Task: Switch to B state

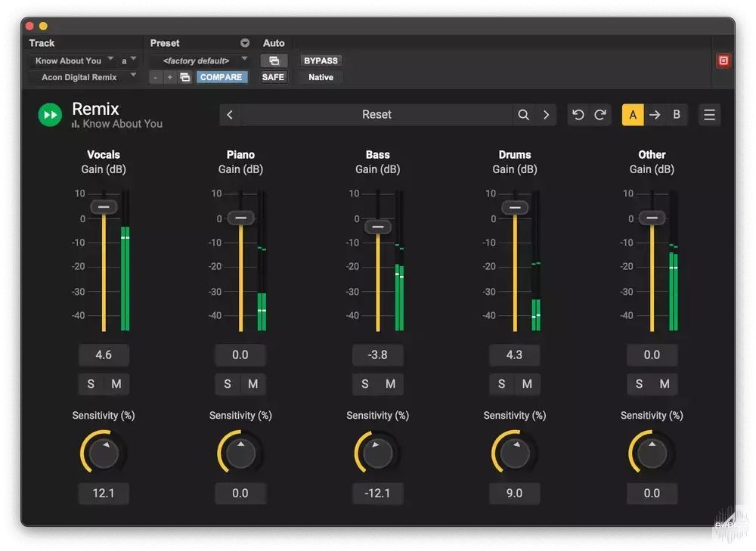Action: 677,115
